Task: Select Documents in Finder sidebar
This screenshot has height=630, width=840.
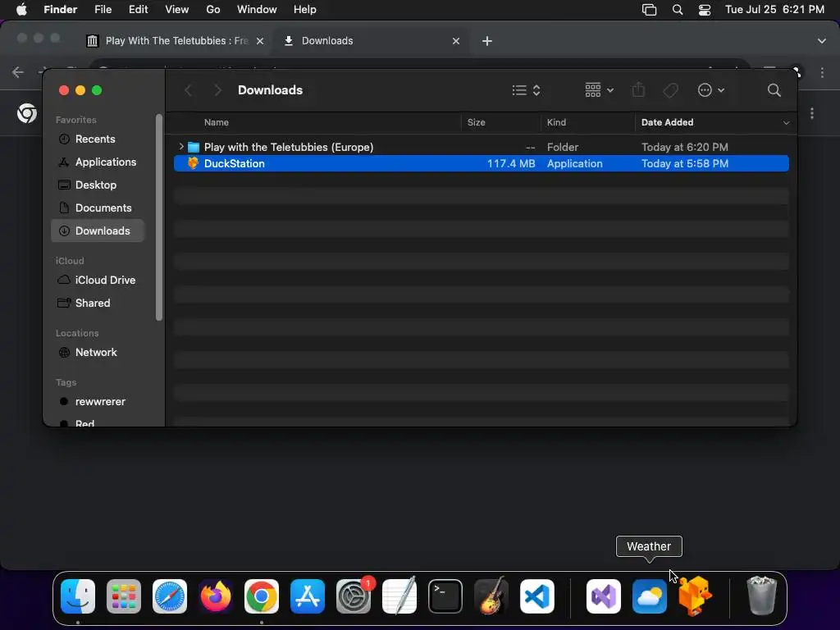Action: tap(98, 208)
